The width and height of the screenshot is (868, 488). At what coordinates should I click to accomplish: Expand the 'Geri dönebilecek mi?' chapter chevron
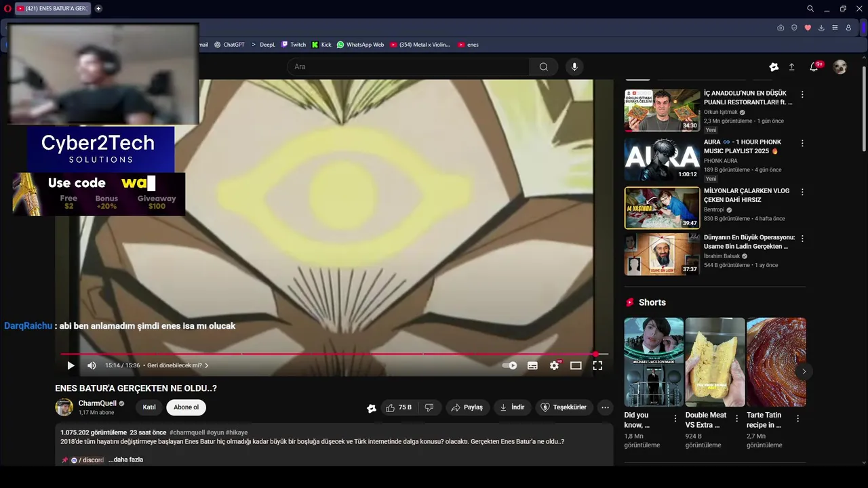207,365
